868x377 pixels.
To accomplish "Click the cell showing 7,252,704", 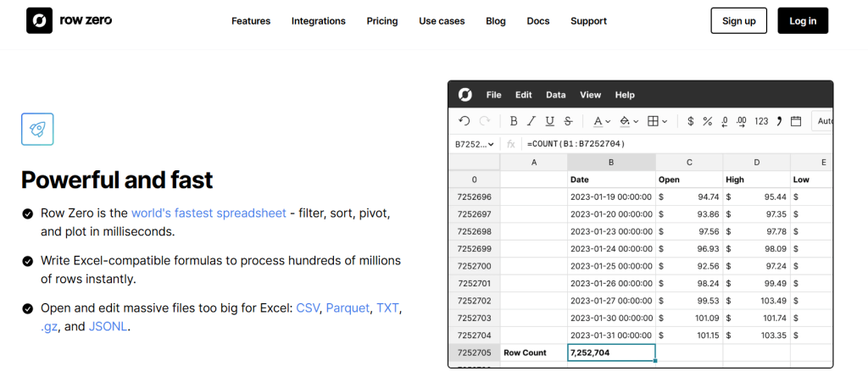I will [611, 352].
